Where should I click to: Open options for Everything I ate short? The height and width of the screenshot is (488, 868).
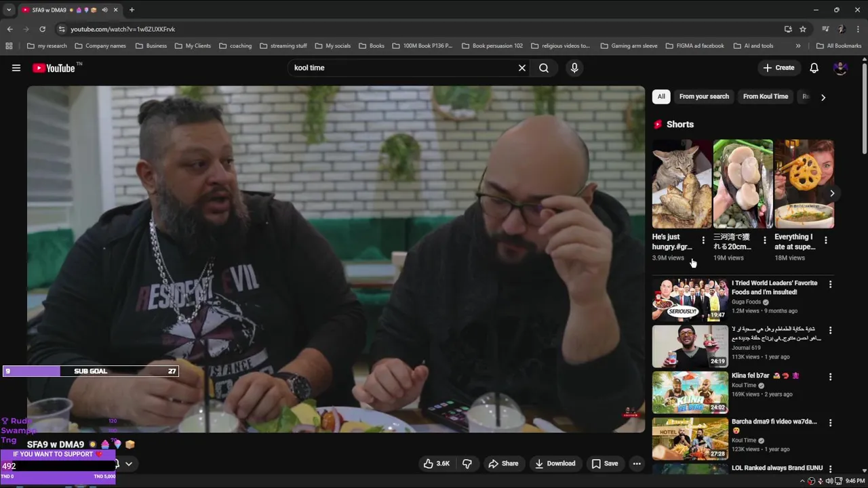[825, 240]
